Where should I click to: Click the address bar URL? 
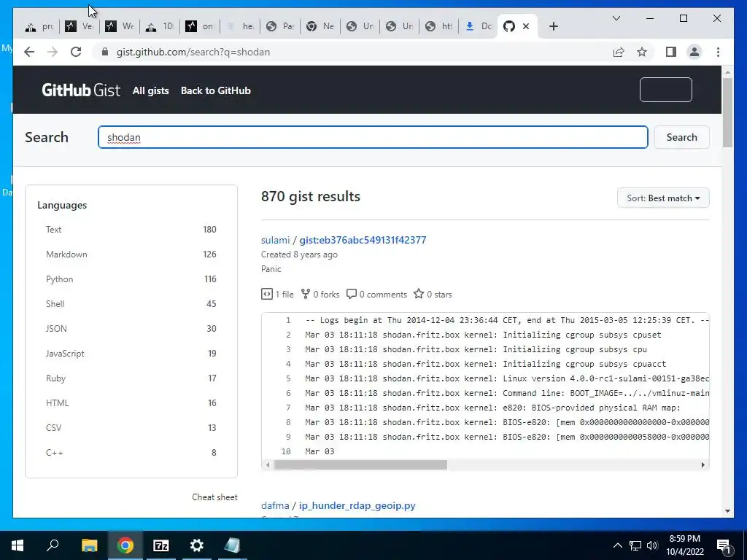(193, 52)
